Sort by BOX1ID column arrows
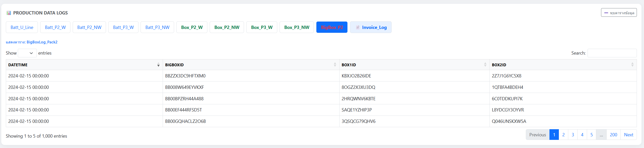Viewport: 644px width, 148px height. click(x=485, y=65)
